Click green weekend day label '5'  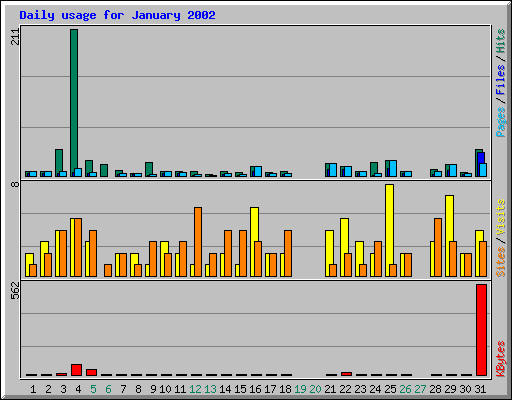(x=93, y=389)
